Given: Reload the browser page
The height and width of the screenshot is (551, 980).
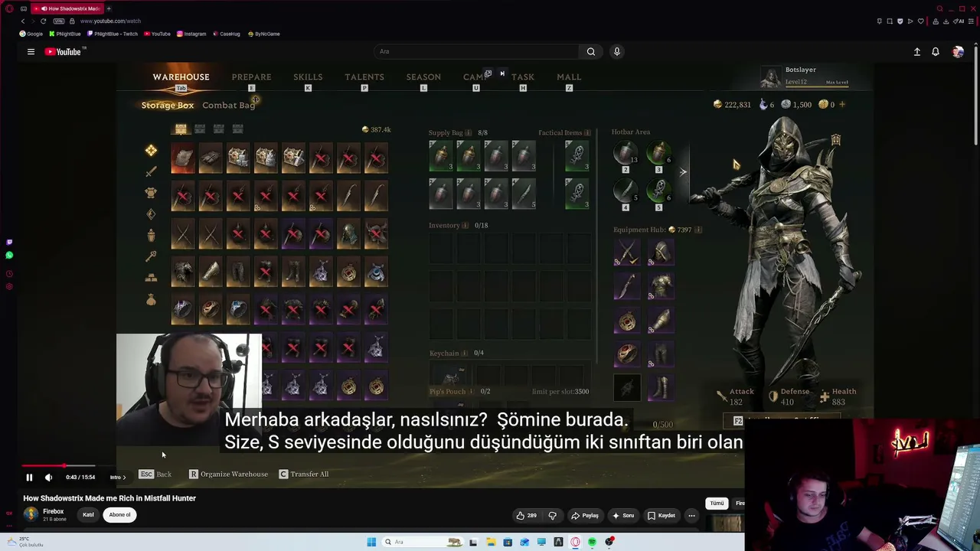Looking at the screenshot, I should [43, 21].
